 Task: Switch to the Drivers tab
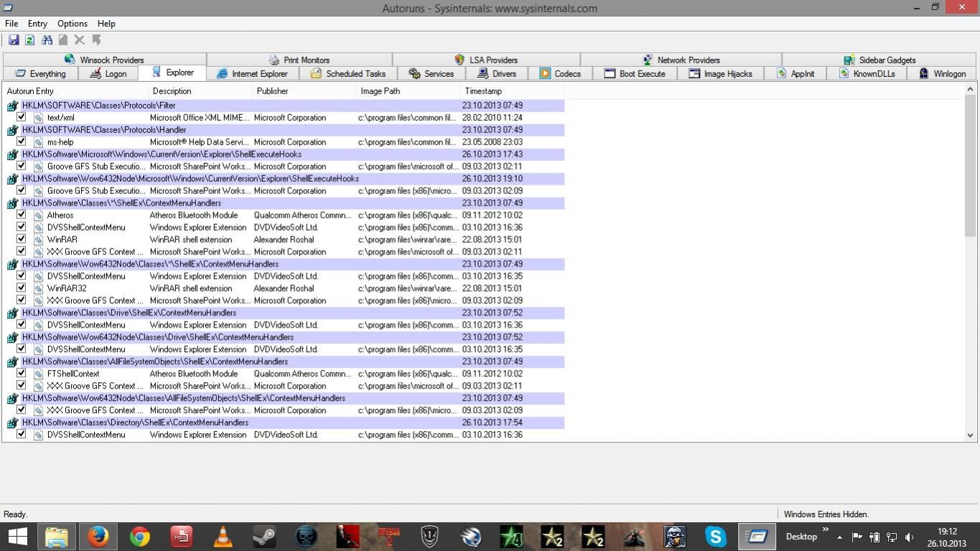tap(496, 73)
